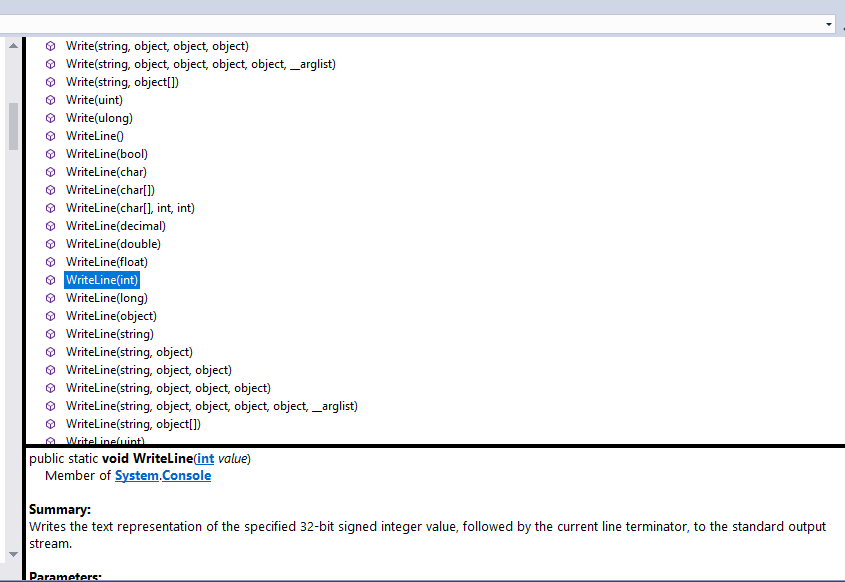
Task: Select Write(string, object, object, object) member
Action: click(157, 46)
